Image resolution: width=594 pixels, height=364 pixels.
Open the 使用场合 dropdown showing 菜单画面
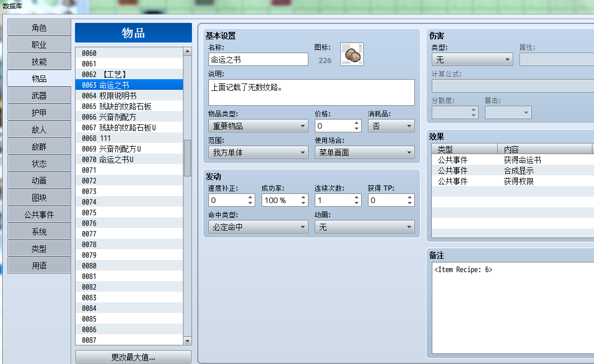pyautogui.click(x=365, y=153)
